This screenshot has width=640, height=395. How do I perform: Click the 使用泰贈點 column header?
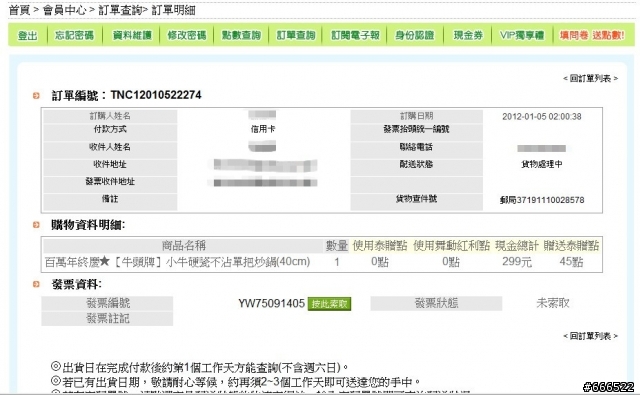(x=380, y=246)
